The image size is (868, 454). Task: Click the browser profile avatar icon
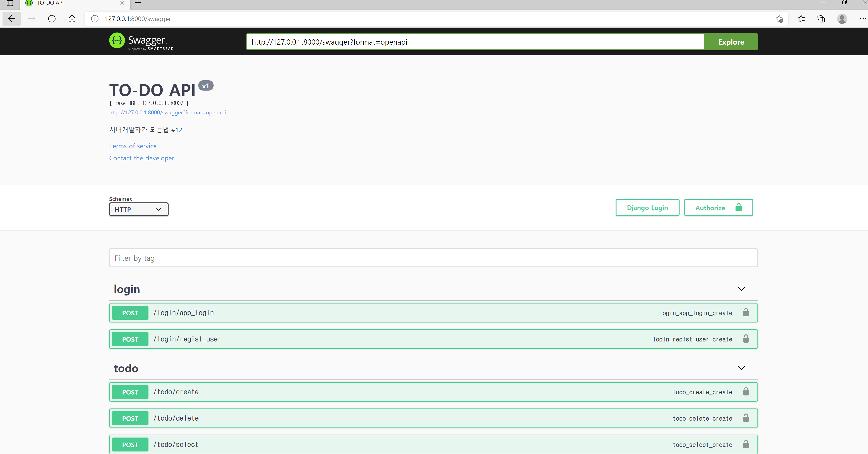[x=842, y=19]
